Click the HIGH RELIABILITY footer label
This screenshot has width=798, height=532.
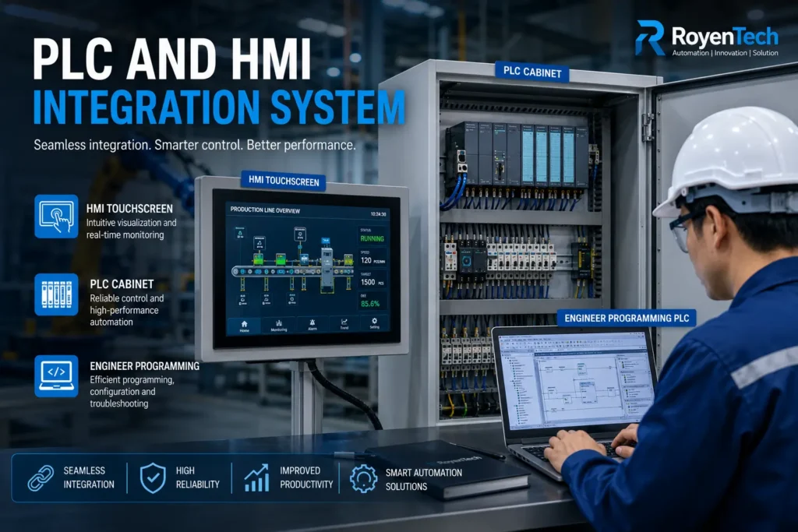[197, 477]
